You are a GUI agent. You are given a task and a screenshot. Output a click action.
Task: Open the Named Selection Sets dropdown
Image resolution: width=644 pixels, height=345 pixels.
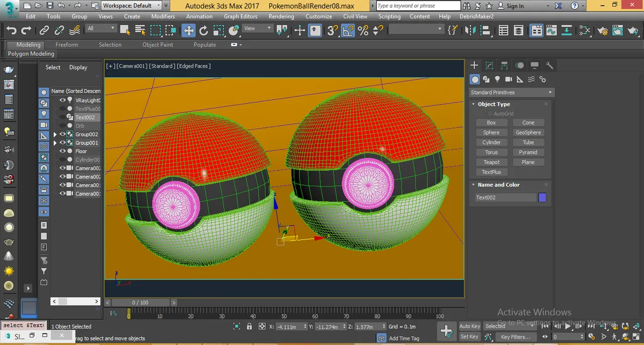pyautogui.click(x=416, y=29)
